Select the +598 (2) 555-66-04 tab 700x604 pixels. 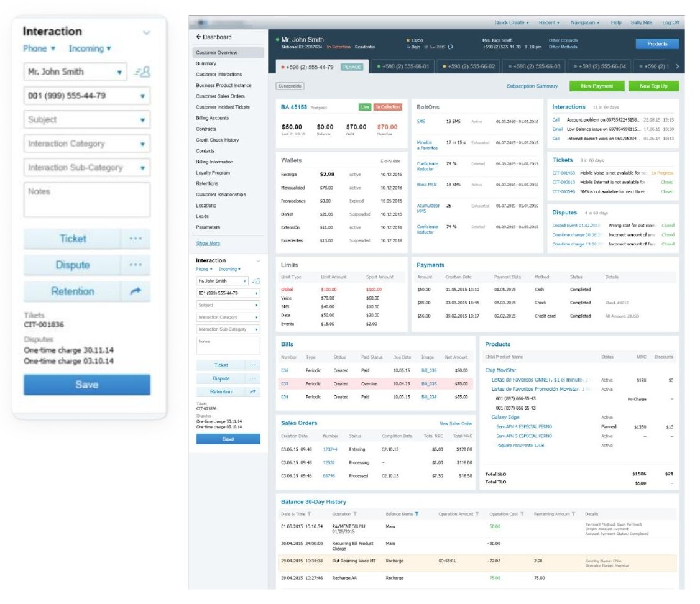coord(600,66)
